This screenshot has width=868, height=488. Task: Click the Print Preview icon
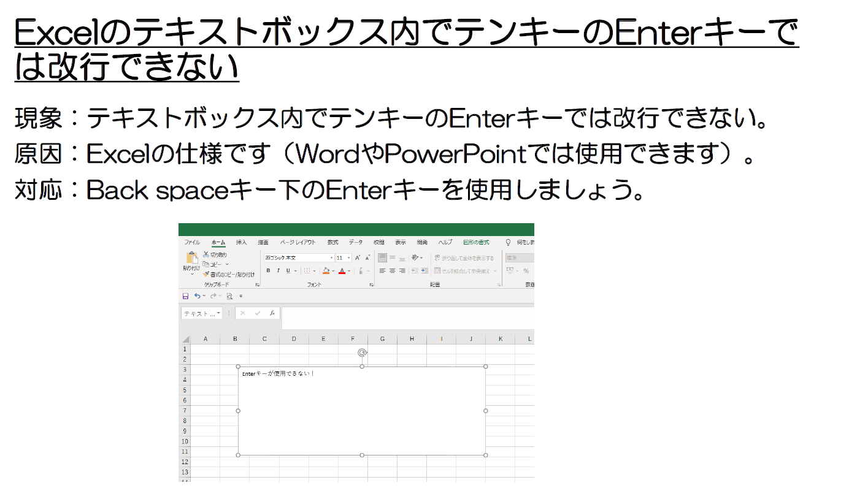pos(229,296)
